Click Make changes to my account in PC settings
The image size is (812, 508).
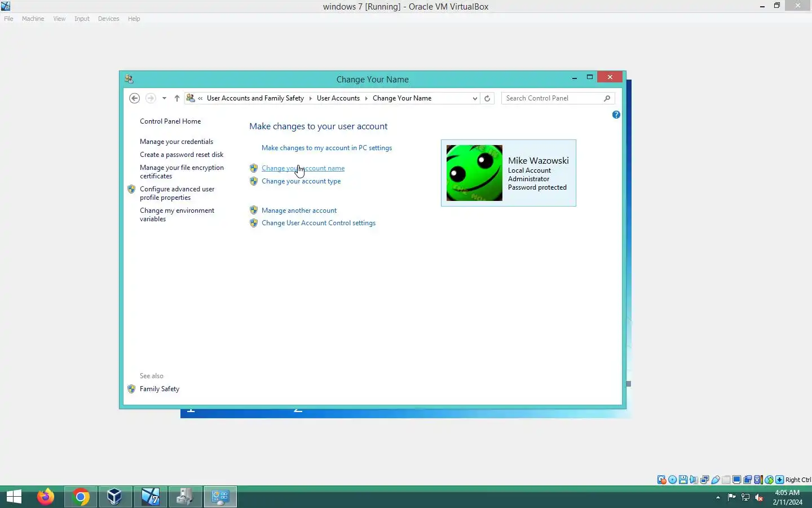point(326,148)
